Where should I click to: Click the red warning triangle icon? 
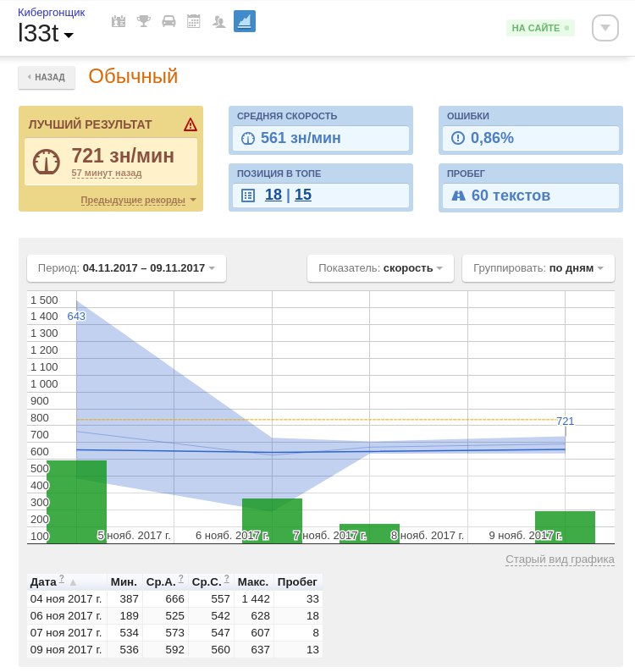pyautogui.click(x=190, y=124)
